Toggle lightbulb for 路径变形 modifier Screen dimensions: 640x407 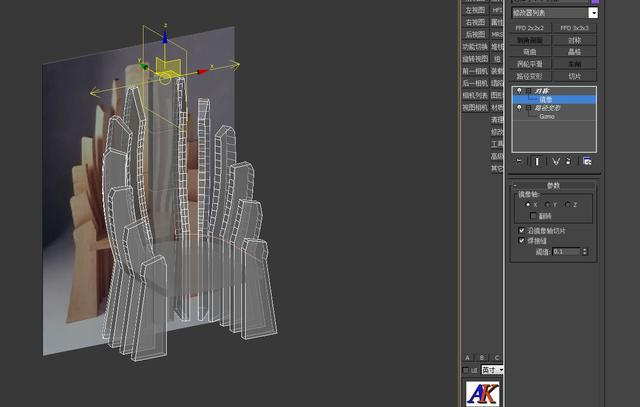coord(519,108)
